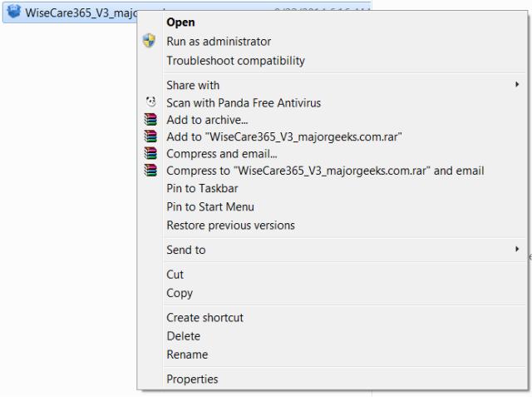Expand the Share with submenu arrow
The height and width of the screenshot is (397, 532).
517,84
